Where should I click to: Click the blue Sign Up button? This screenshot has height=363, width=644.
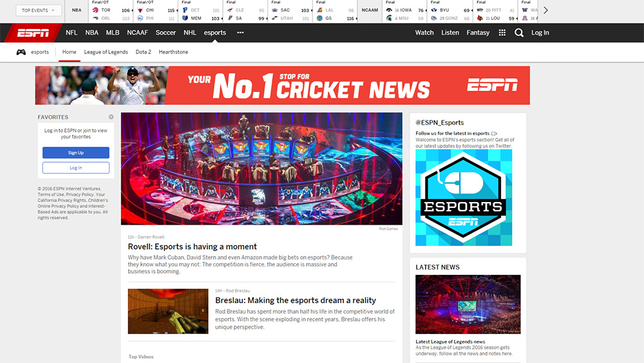pos(76,153)
